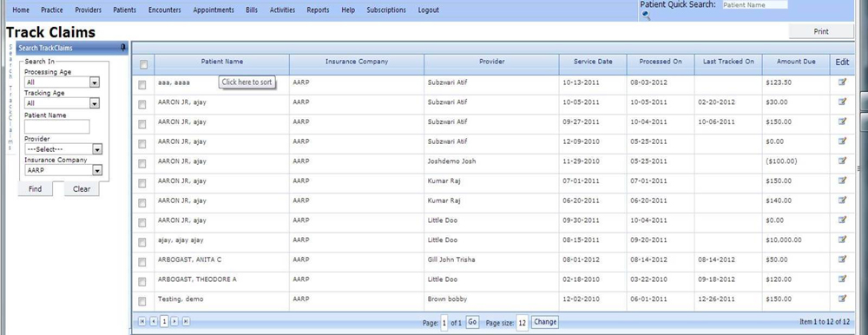The width and height of the screenshot is (868, 335).
Task: Open the Provider filter dropdown
Action: (97, 149)
